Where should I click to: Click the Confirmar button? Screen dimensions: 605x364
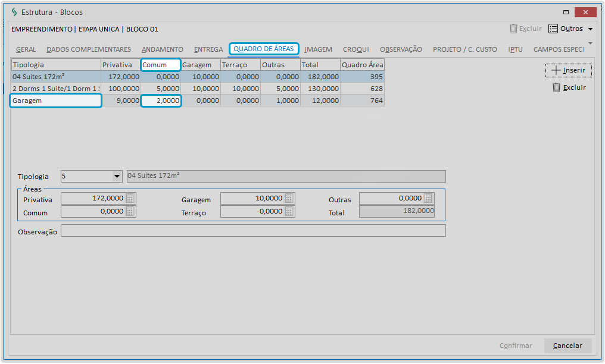coord(516,346)
